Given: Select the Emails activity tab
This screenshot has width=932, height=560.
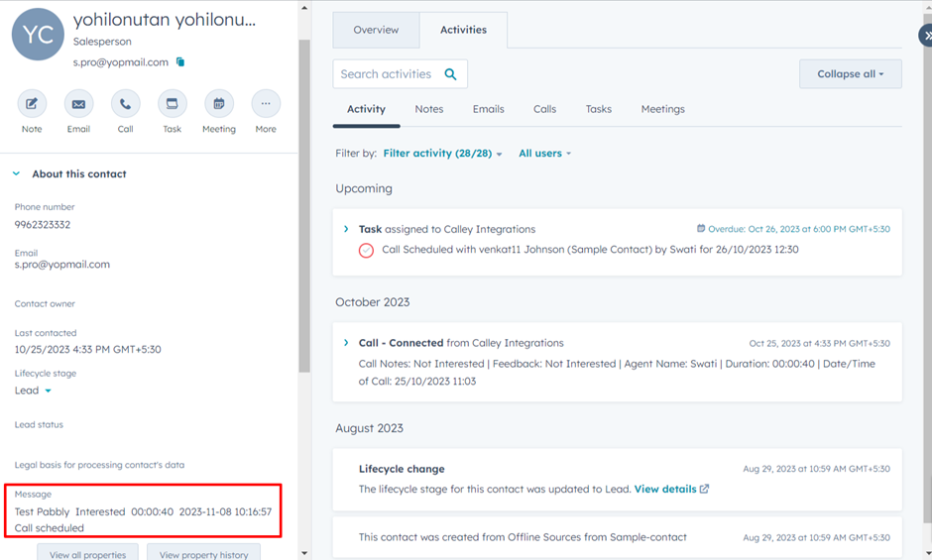Looking at the screenshot, I should [x=488, y=109].
